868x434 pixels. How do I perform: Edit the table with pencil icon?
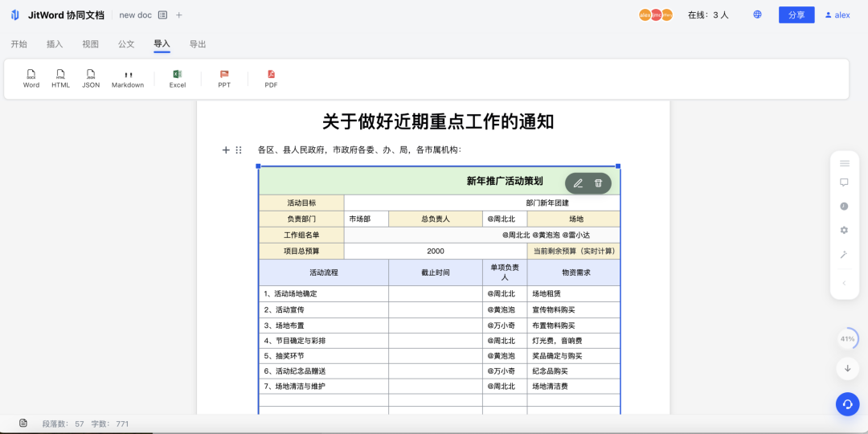pos(578,183)
